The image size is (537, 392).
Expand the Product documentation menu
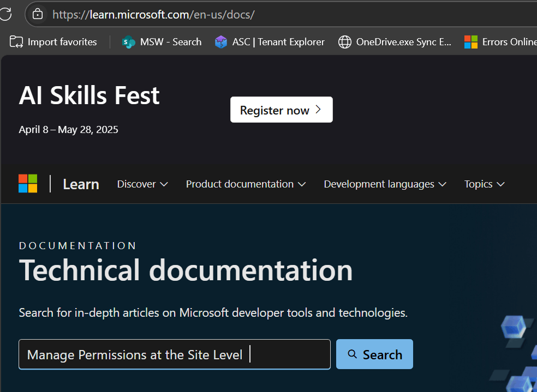point(246,184)
